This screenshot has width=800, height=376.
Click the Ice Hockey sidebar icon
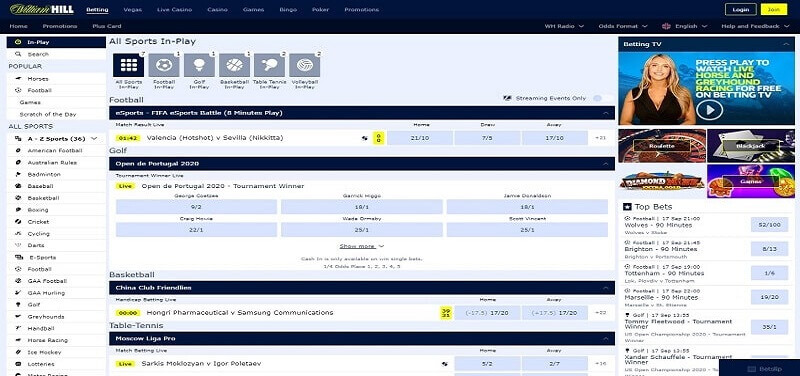click(18, 353)
